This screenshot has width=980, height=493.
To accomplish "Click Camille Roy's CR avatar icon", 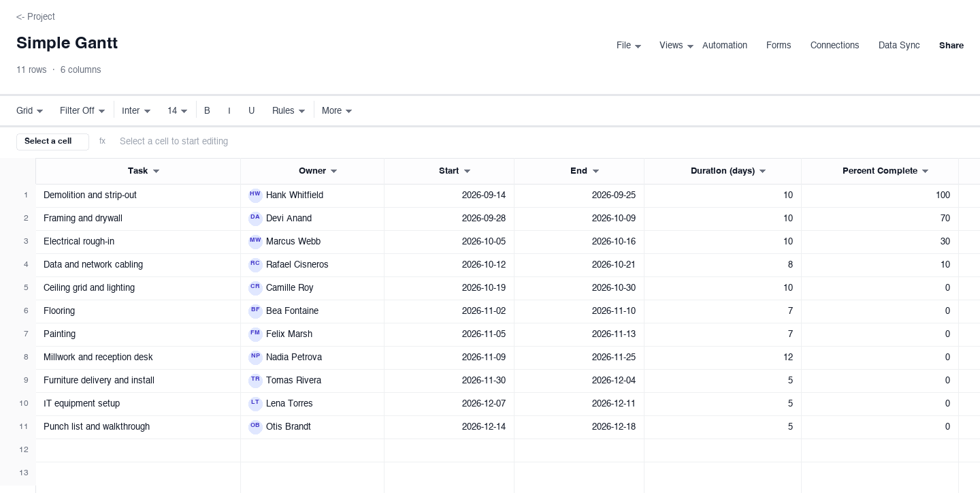I will (255, 288).
